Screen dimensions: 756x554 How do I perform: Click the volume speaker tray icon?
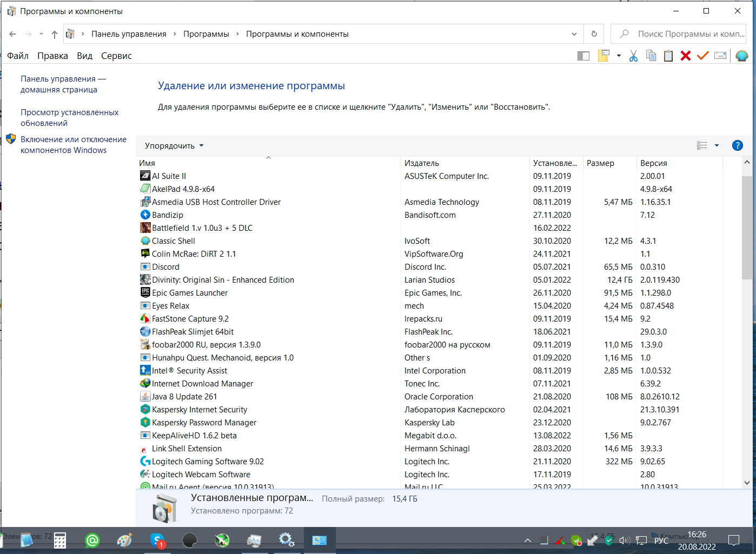click(625, 540)
